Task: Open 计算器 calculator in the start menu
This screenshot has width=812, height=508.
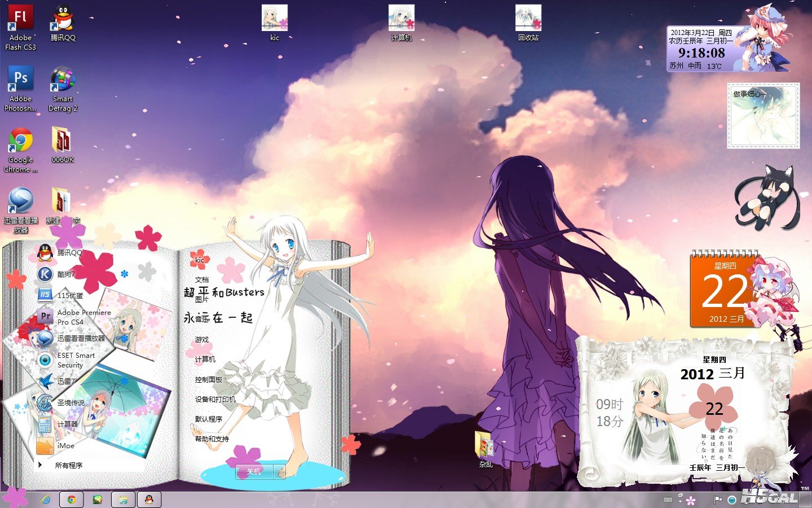Action: click(x=58, y=424)
